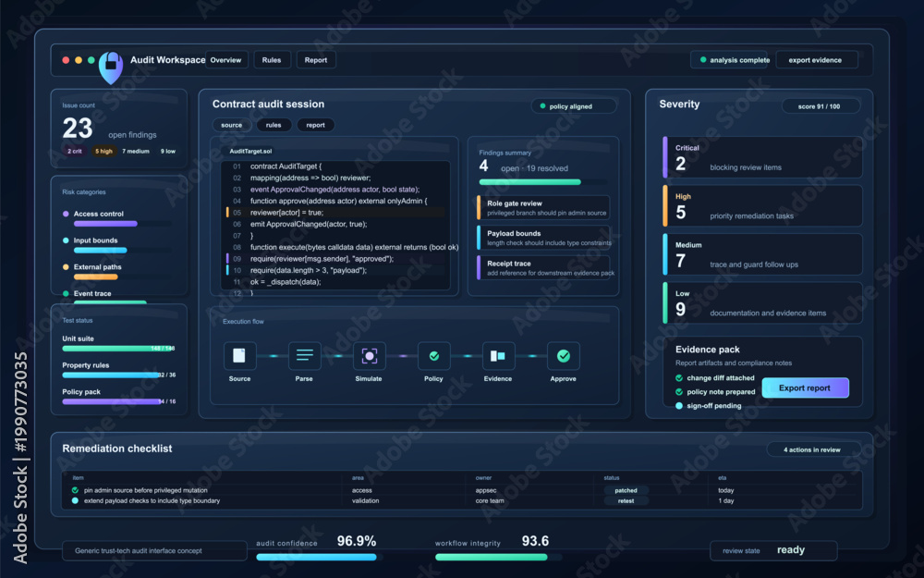Click the Property rules progress bar

118,375
